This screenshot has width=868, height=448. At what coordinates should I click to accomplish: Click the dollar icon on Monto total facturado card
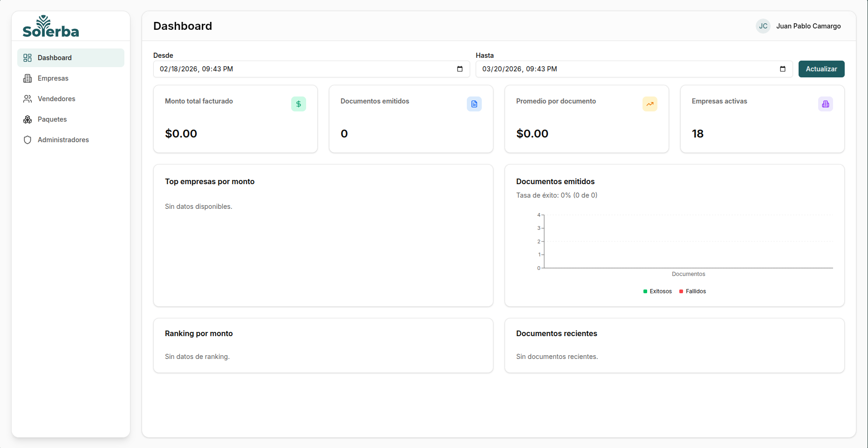[x=298, y=104]
